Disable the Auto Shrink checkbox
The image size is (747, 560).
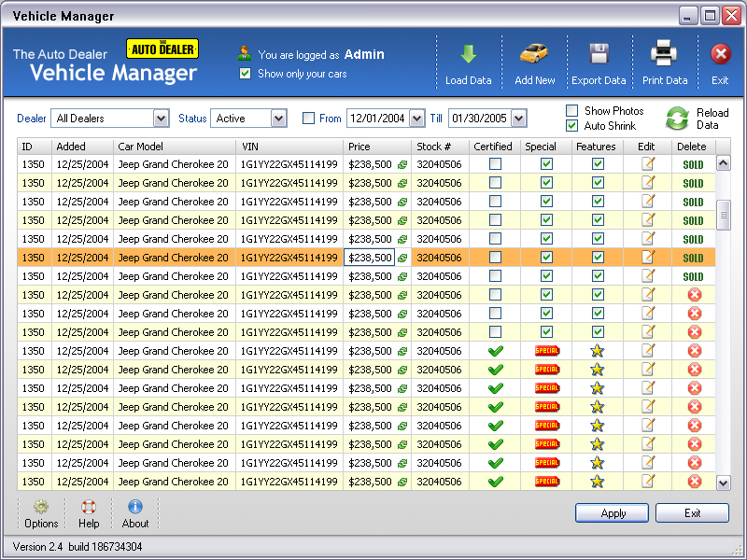coord(571,126)
